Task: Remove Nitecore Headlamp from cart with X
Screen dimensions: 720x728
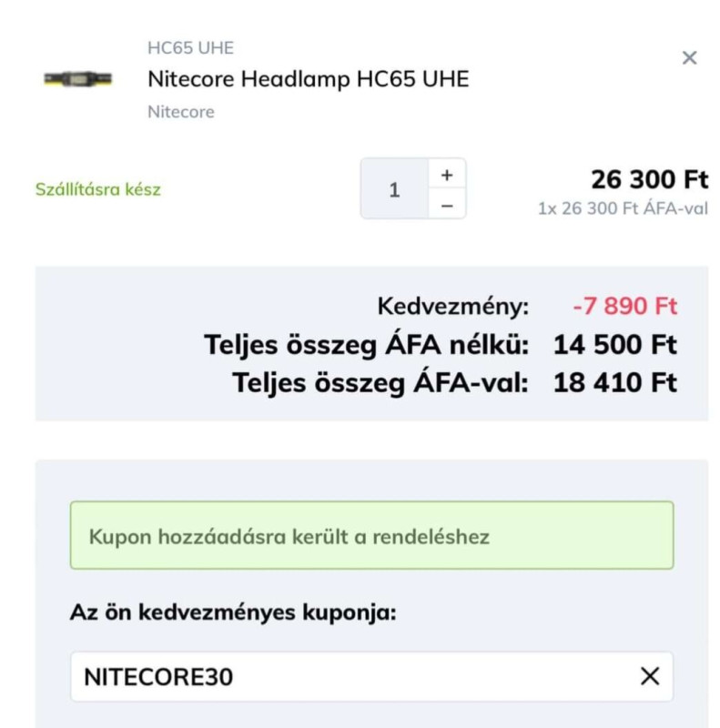Action: (689, 58)
